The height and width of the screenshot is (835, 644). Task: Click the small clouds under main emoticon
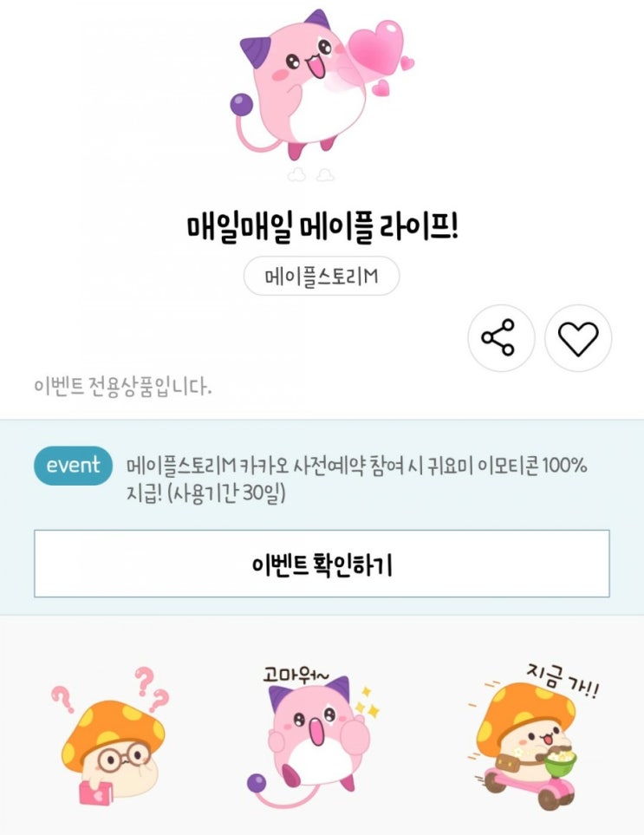310,174
